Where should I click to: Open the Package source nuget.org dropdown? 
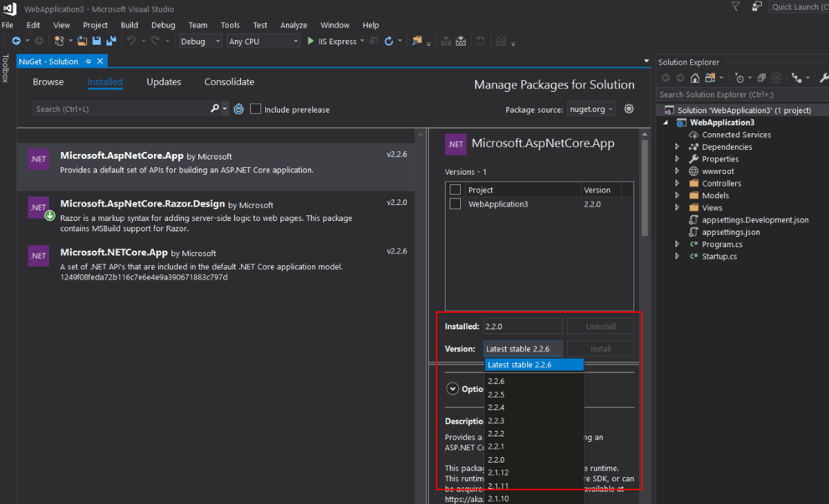[x=591, y=109]
